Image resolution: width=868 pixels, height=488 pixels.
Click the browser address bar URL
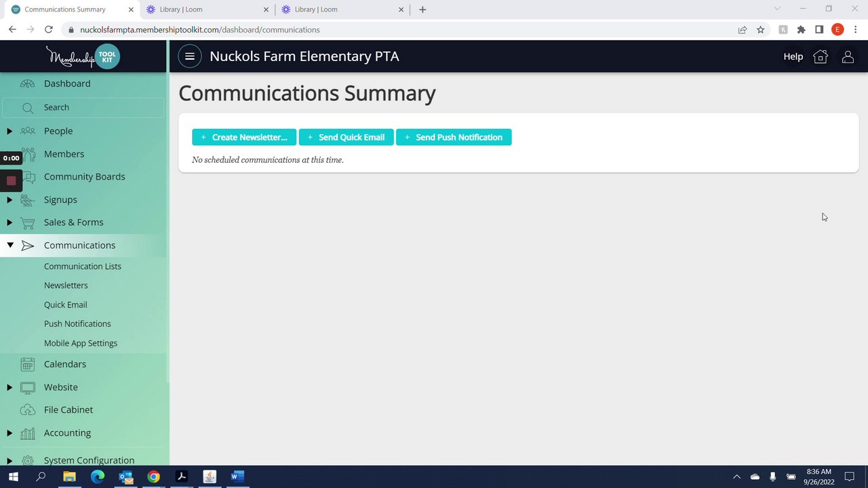tap(199, 30)
